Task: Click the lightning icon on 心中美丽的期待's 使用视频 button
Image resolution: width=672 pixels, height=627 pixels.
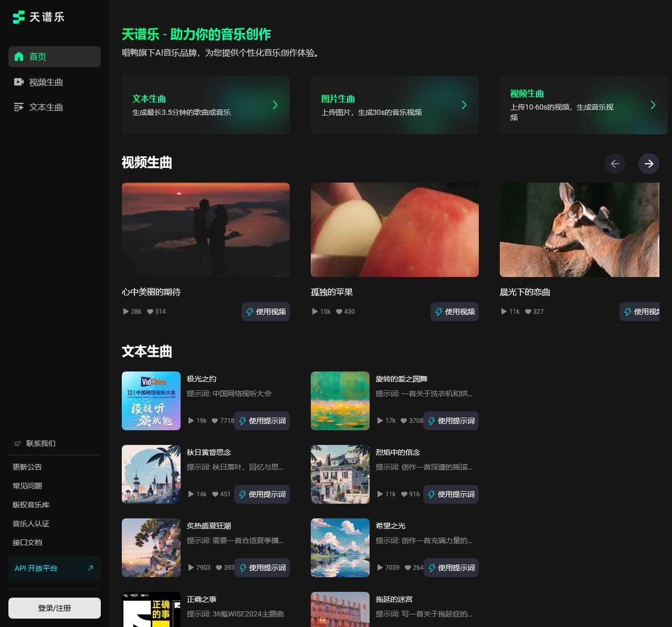Action: click(x=249, y=312)
